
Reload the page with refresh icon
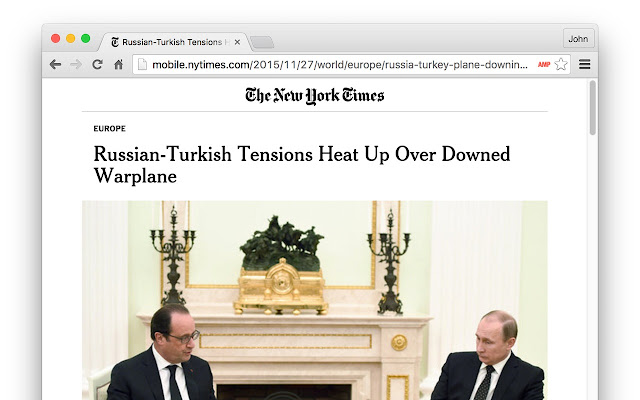pos(97,64)
